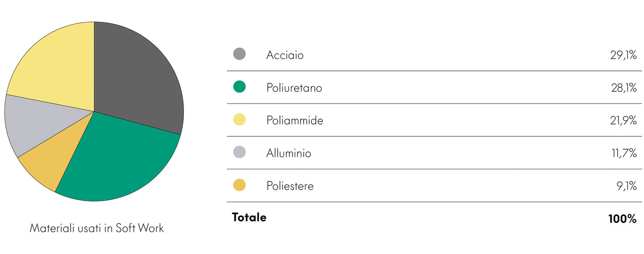Click the Materiali usati in Soft Work caption

(x=97, y=228)
